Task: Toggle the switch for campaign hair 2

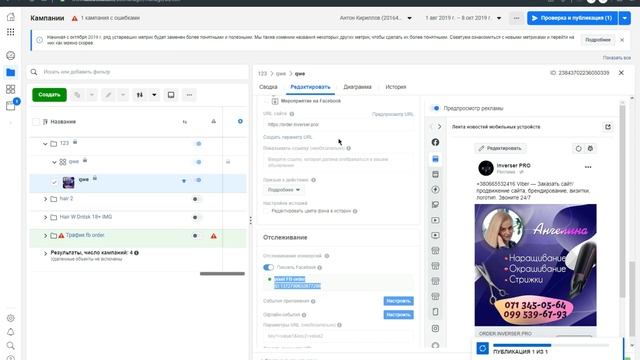Action: [x=197, y=199]
